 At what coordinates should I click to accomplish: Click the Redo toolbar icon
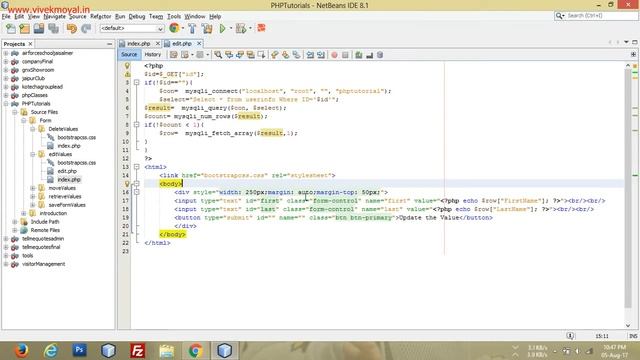tap(86, 28)
